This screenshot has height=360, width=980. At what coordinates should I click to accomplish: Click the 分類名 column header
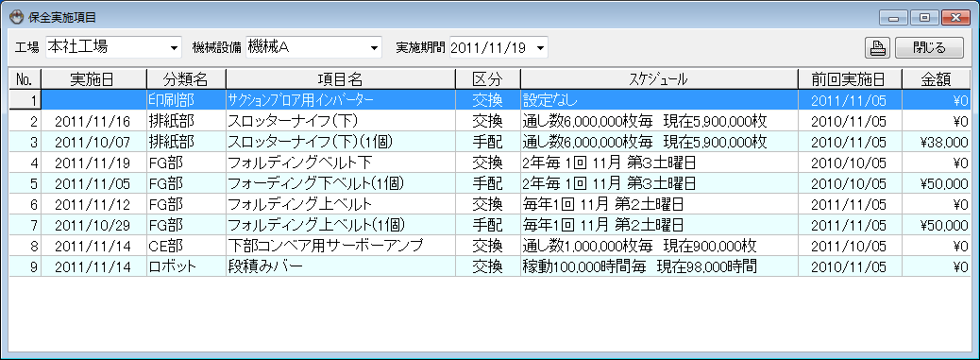click(186, 79)
